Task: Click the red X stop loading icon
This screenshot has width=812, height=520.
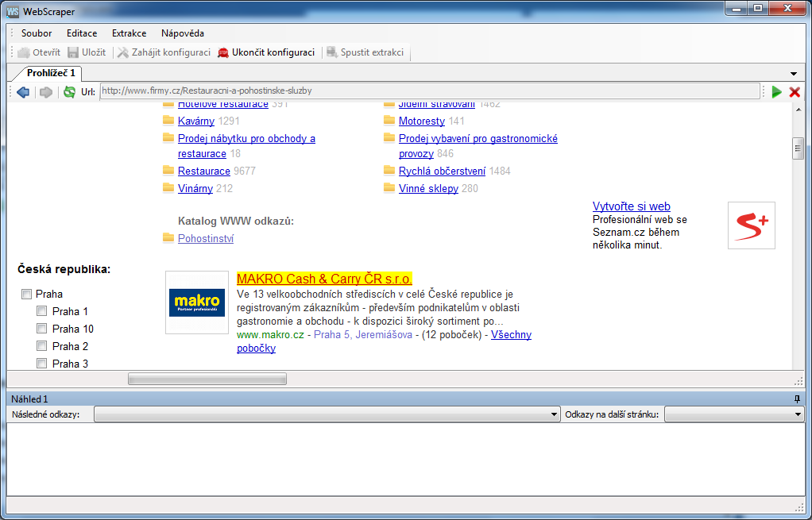Action: 794,91
